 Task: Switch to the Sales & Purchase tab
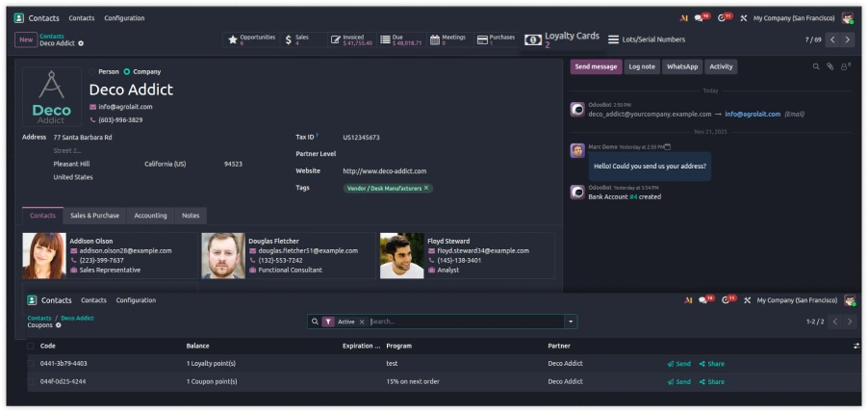(95, 216)
